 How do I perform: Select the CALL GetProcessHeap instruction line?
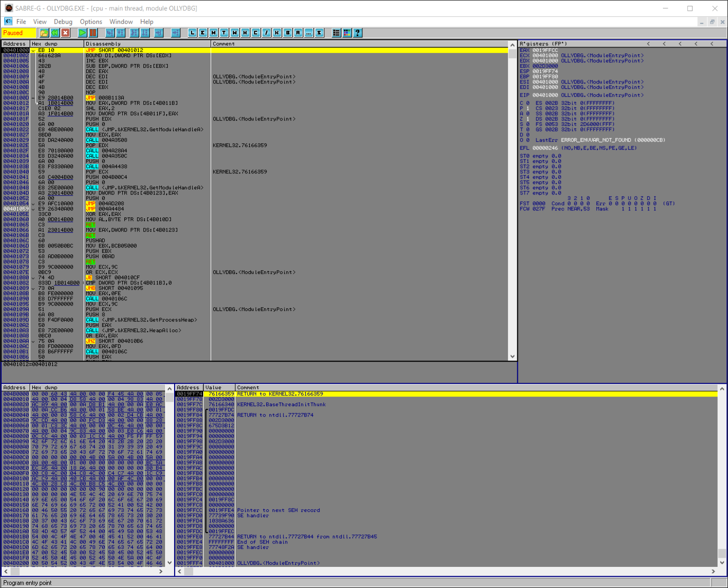click(254, 320)
